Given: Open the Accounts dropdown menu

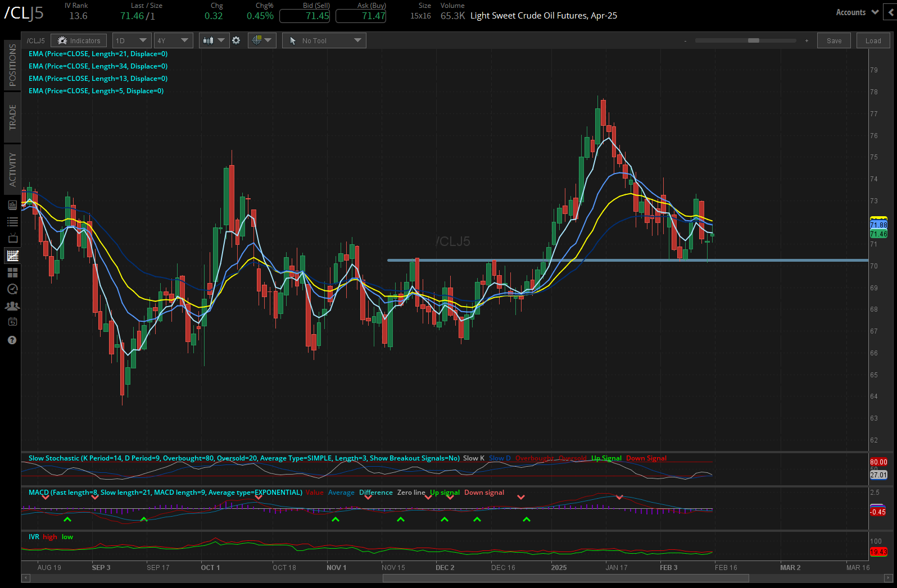Looking at the screenshot, I should [x=857, y=12].
